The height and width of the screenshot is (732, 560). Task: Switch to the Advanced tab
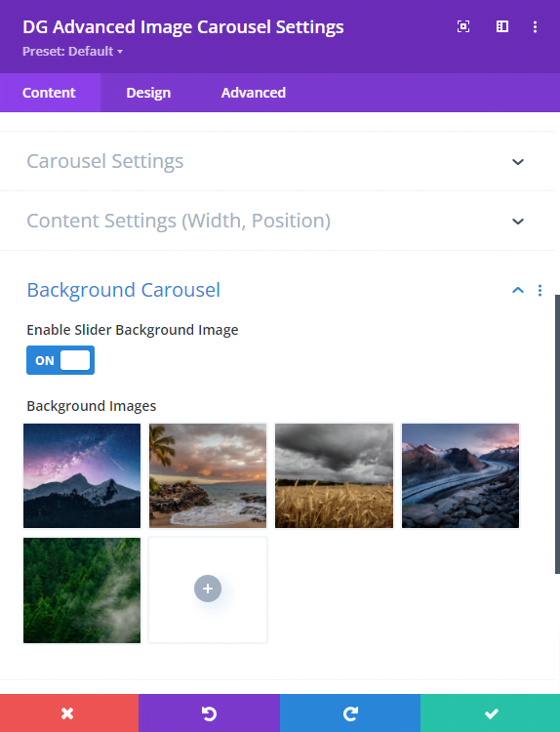click(254, 93)
